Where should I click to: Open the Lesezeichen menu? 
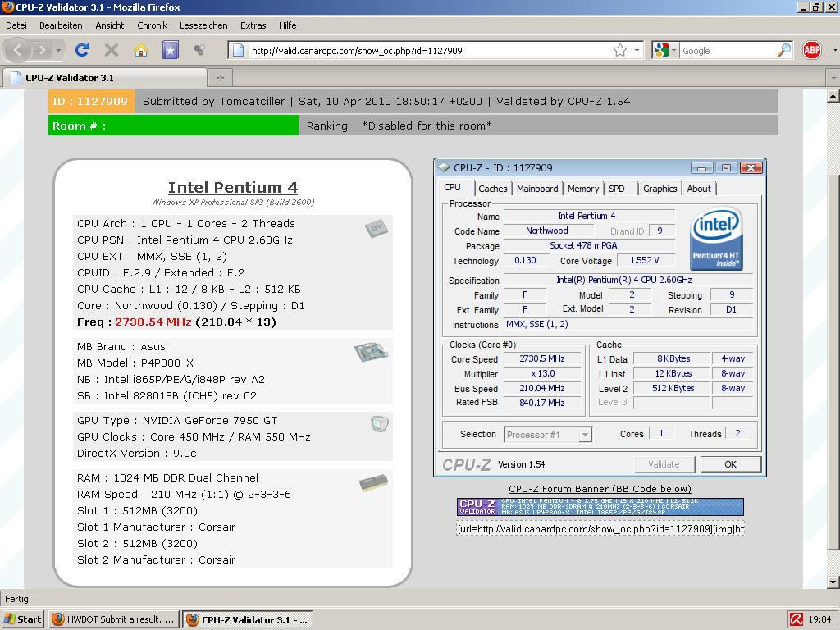tap(203, 25)
